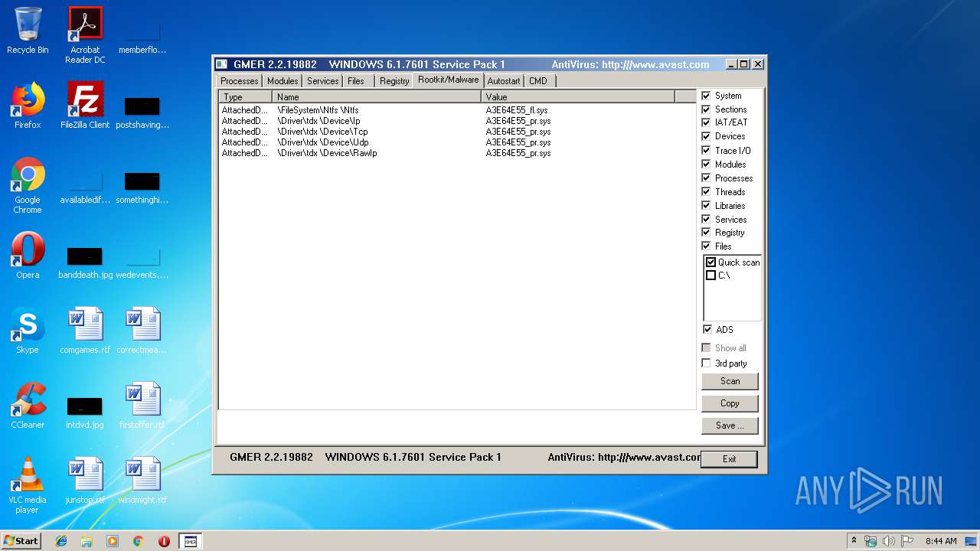This screenshot has height=551, width=980.
Task: Open windmight.rtf on the desktop
Action: coord(142,481)
